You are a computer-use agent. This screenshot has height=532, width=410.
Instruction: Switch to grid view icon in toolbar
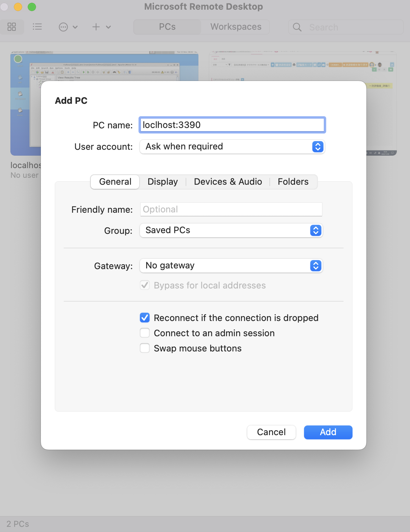[12, 27]
